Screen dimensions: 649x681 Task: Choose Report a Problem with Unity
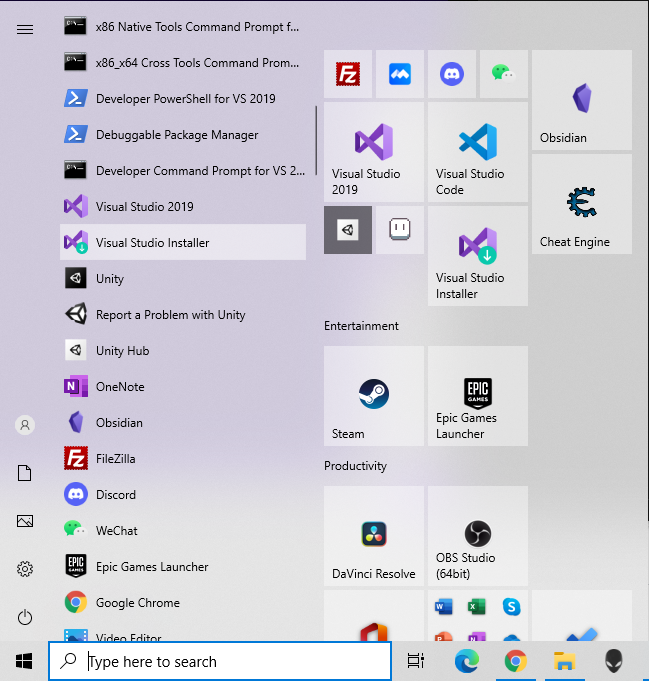click(x=170, y=315)
